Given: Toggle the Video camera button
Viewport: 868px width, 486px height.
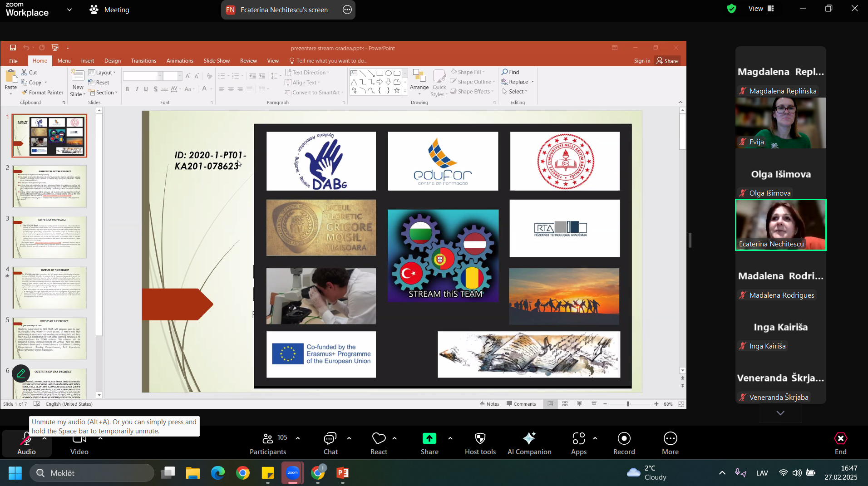Looking at the screenshot, I should (79, 443).
